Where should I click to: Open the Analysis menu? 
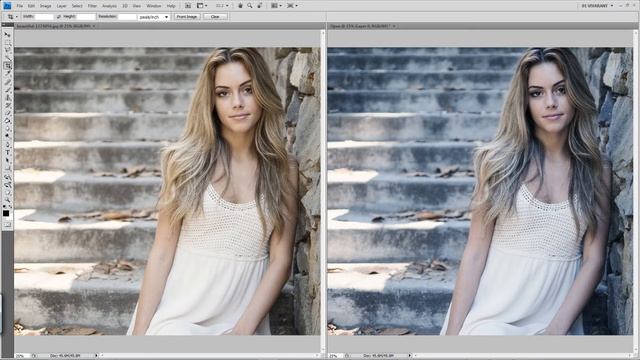109,6
